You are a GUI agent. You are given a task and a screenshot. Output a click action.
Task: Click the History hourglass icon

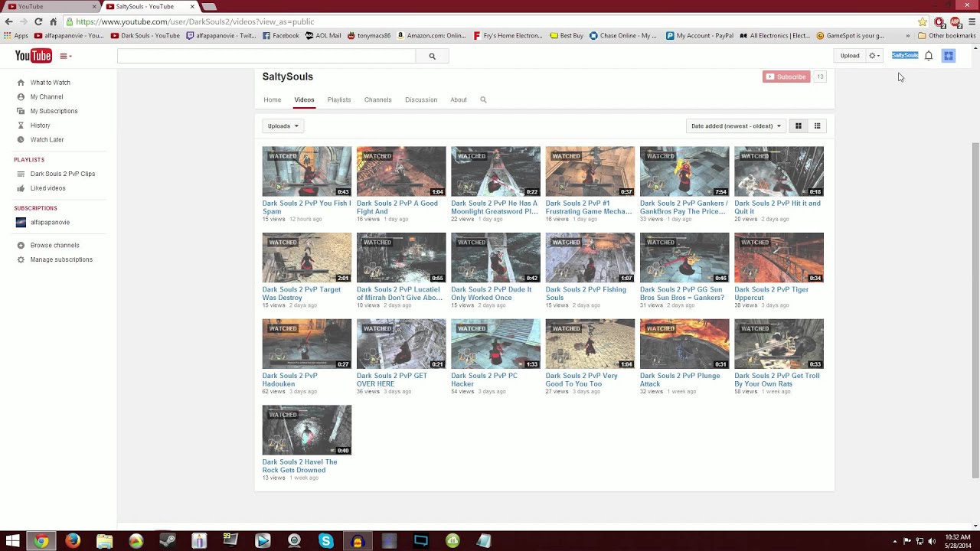point(21,126)
